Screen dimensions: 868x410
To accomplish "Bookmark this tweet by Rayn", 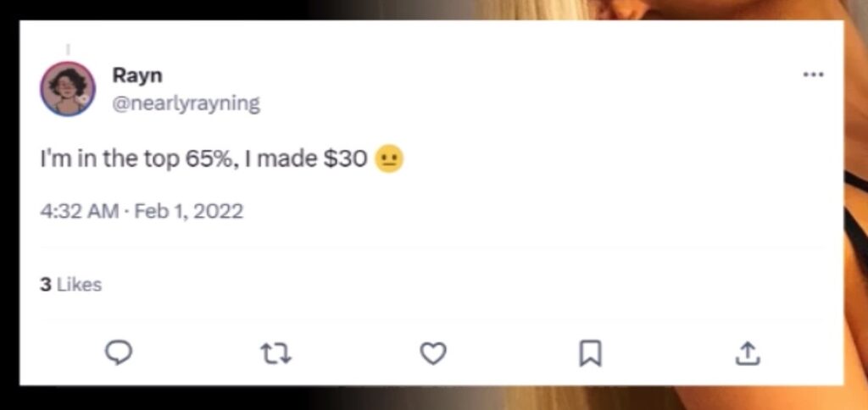I will [590, 353].
